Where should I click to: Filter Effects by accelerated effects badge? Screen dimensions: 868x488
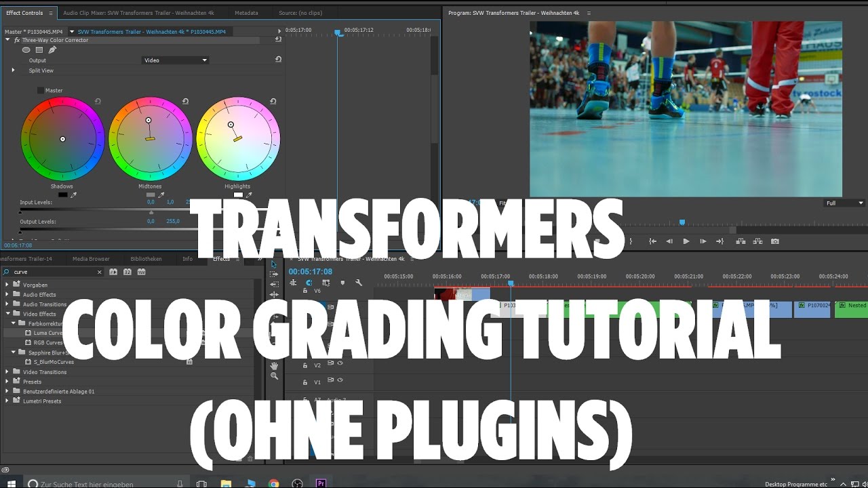click(x=113, y=272)
